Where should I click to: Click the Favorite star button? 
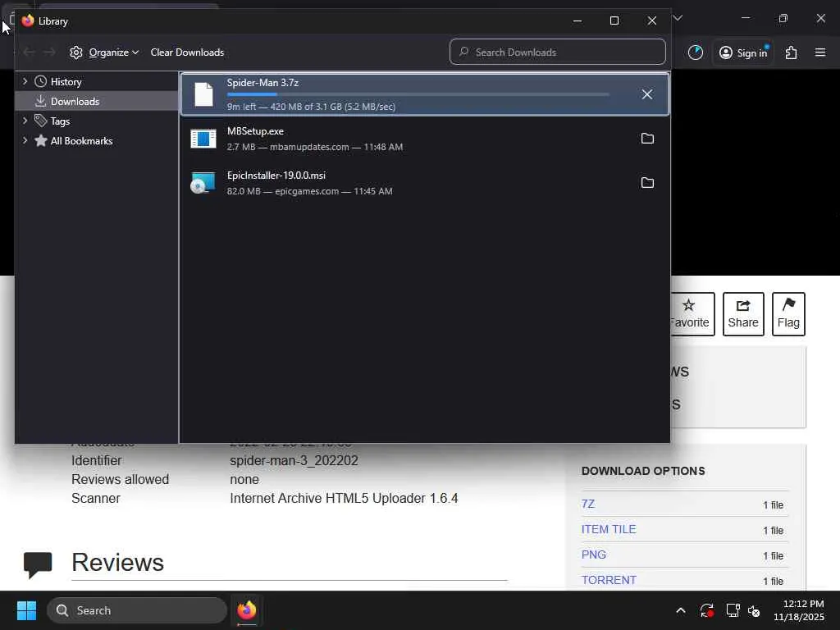pos(692,314)
